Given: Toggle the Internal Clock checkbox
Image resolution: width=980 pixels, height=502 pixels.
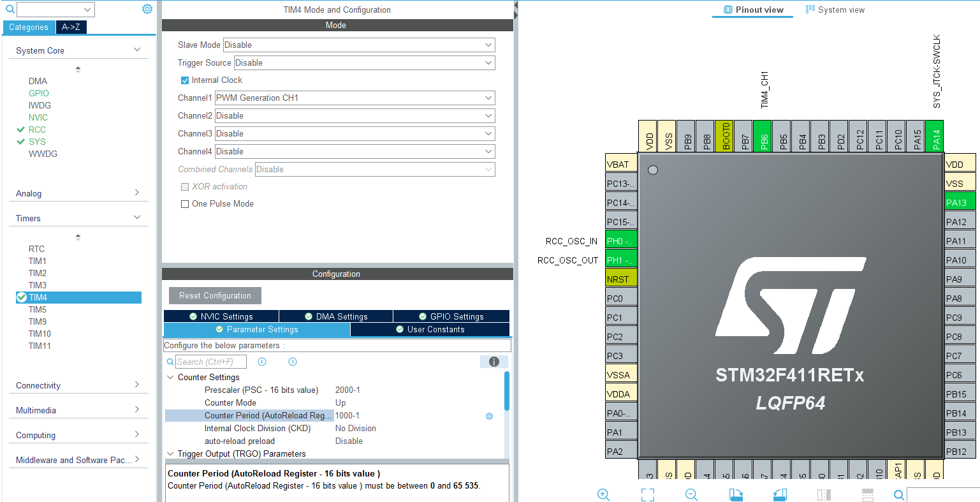Looking at the screenshot, I should (x=185, y=80).
